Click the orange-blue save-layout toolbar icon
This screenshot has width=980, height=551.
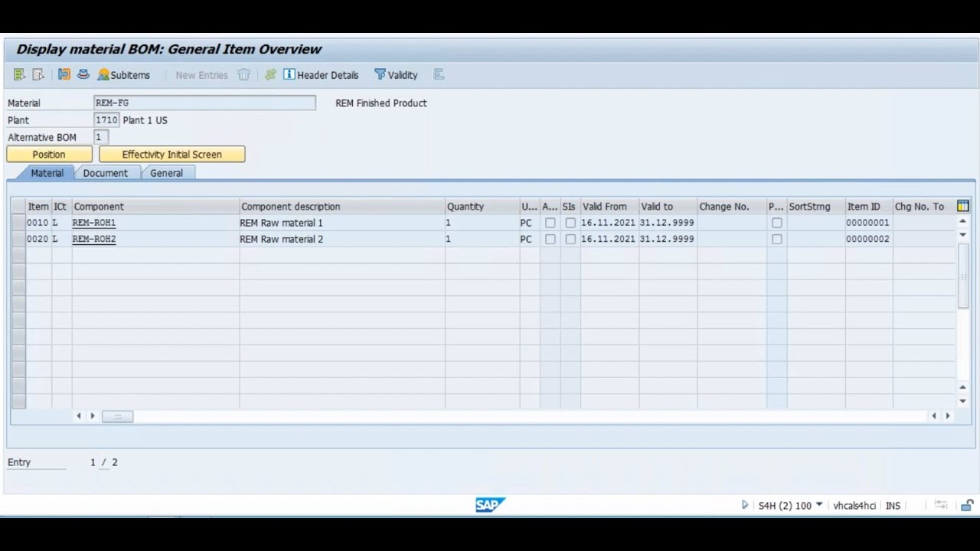(x=64, y=75)
